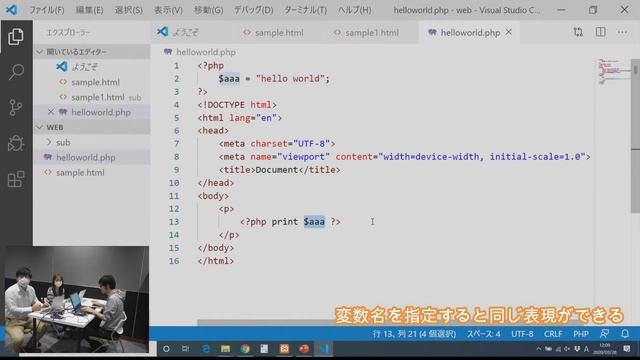Viewport: 640px width, 360px height.
Task: Open sample1.html sub in open editors
Action: point(91,97)
